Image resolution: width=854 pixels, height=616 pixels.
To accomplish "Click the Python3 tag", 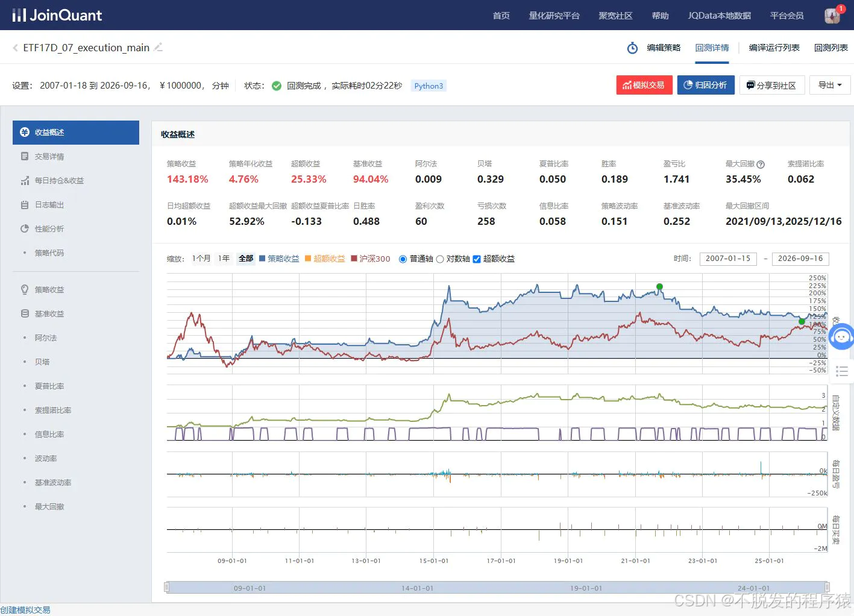I will coord(429,86).
